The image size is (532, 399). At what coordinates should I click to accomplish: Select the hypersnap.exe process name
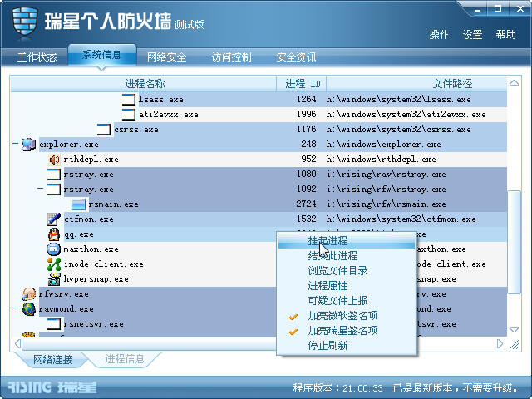(96, 279)
